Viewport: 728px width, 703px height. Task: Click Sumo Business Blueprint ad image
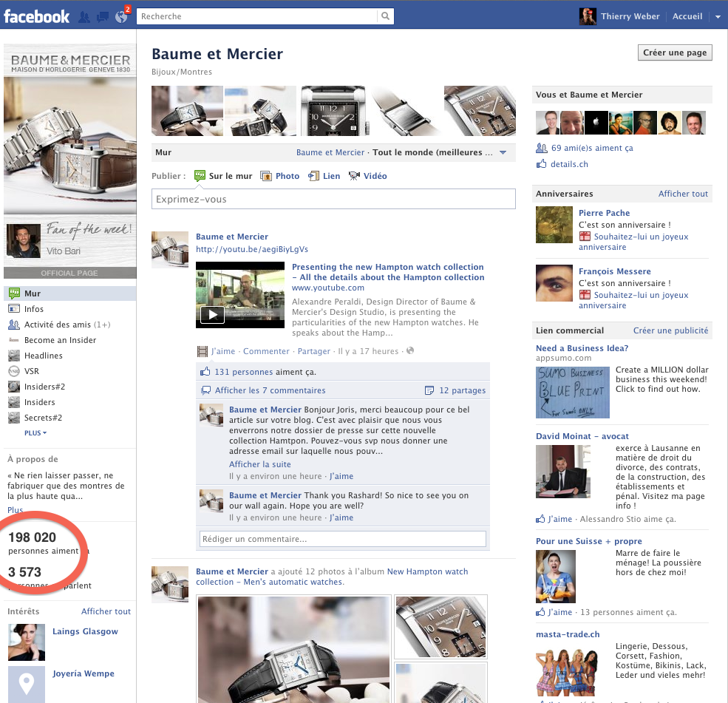pyautogui.click(x=573, y=393)
